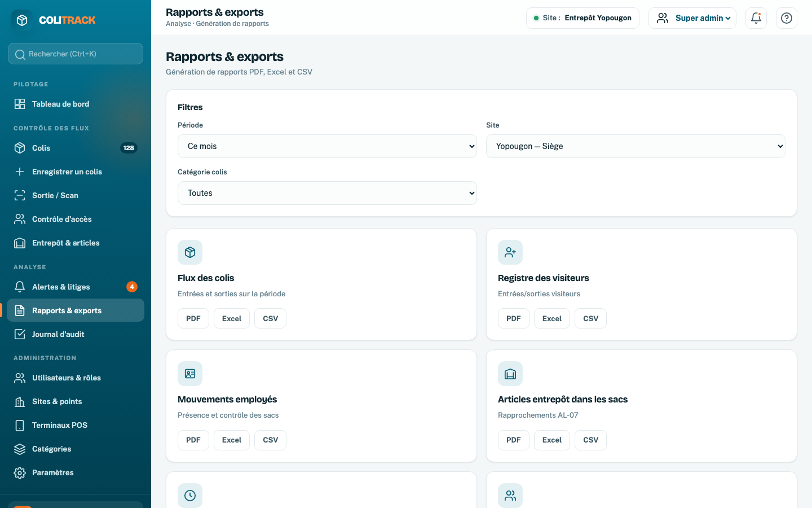The height and width of the screenshot is (508, 812).
Task: Click the Terminaux POS device icon
Action: tap(20, 425)
